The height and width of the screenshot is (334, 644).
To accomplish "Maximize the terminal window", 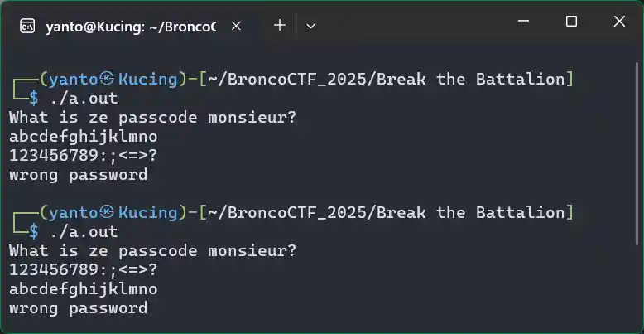I will [x=571, y=21].
